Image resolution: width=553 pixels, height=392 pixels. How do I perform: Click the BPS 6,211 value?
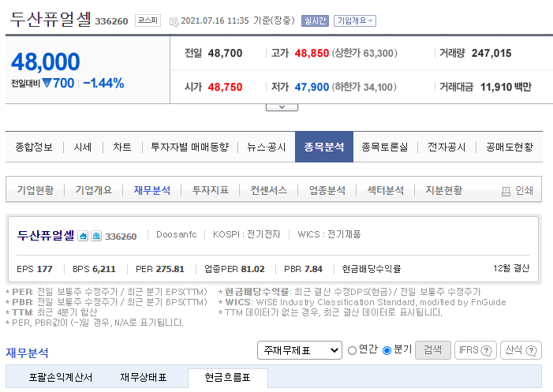point(104,269)
